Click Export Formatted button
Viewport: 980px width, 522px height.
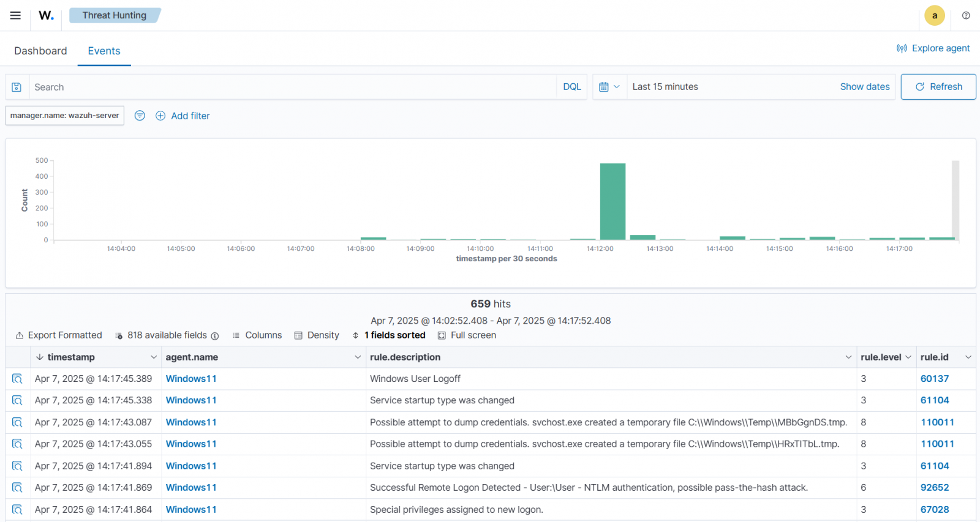pos(59,335)
